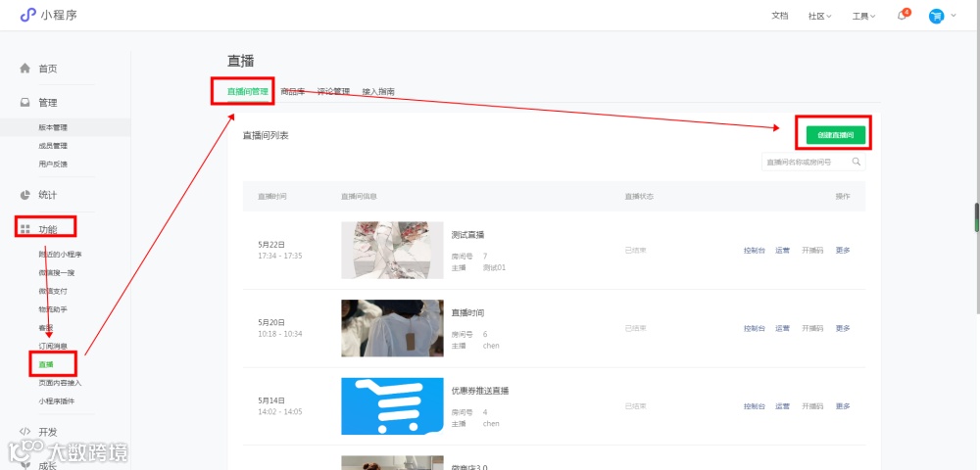Click the 5月14日 date cell
Screen dimensions: 980x470
(271, 400)
